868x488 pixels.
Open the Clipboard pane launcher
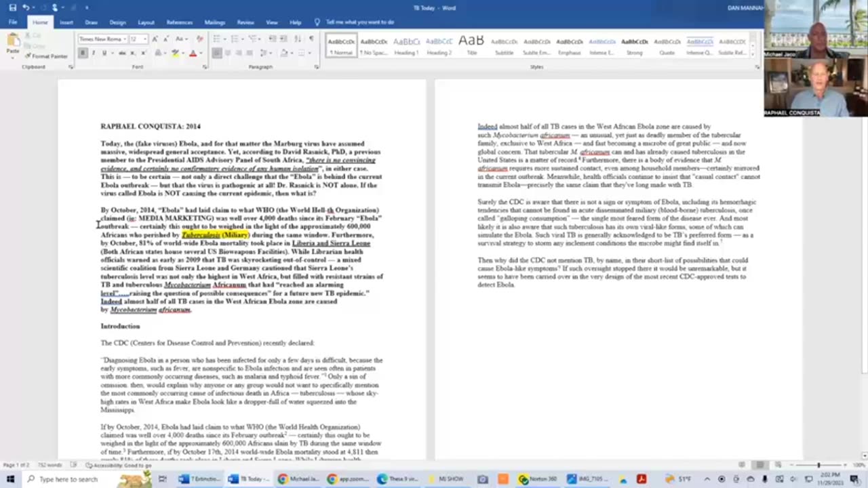pyautogui.click(x=71, y=67)
